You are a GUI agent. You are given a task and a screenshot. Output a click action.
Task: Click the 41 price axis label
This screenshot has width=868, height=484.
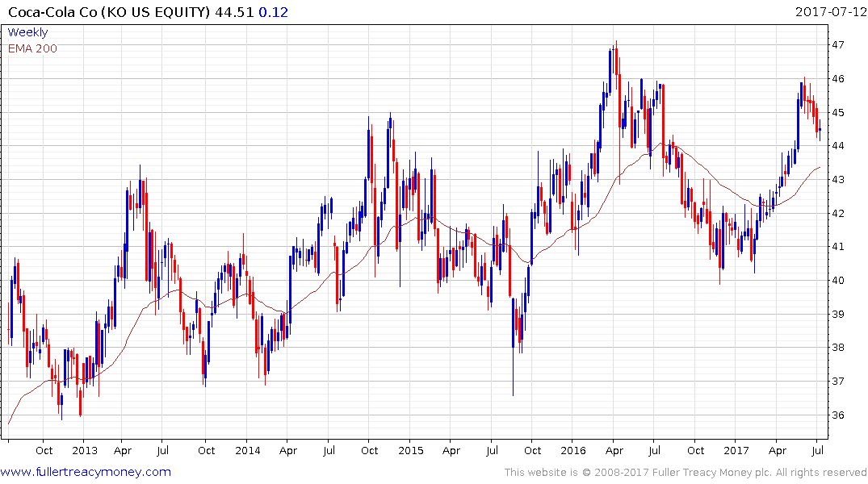tap(837, 247)
